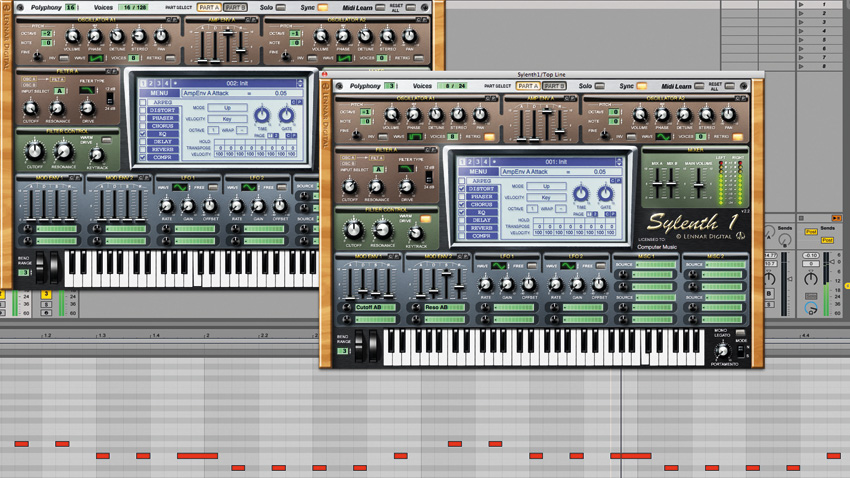Toggle Oscillator A1 INV button in front window

click(x=383, y=137)
